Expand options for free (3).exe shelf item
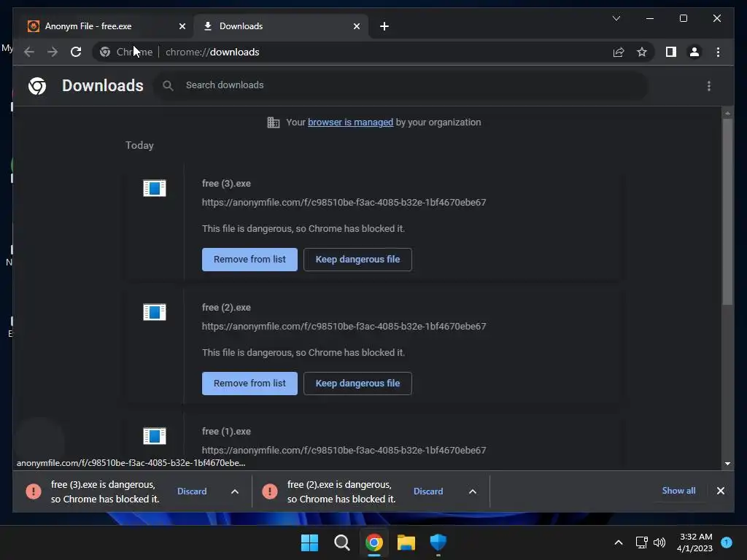 coord(235,491)
